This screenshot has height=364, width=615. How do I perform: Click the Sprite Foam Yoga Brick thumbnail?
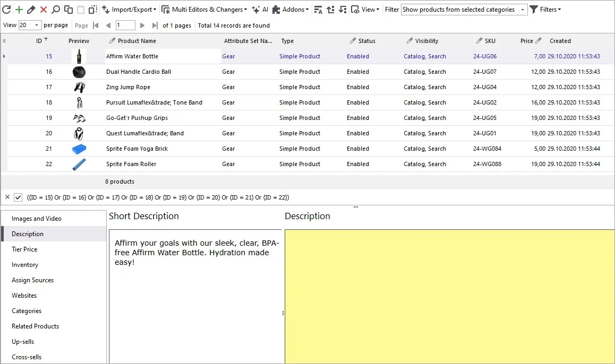(79, 149)
